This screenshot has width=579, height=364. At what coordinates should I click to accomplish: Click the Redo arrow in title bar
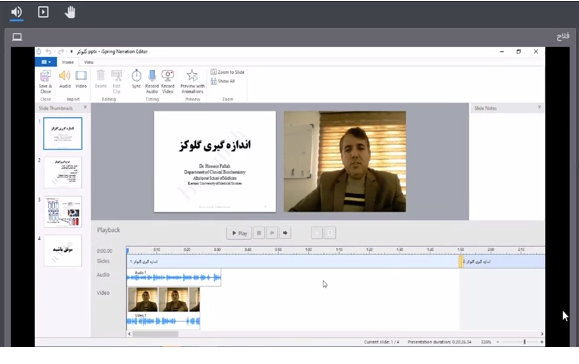coord(61,52)
